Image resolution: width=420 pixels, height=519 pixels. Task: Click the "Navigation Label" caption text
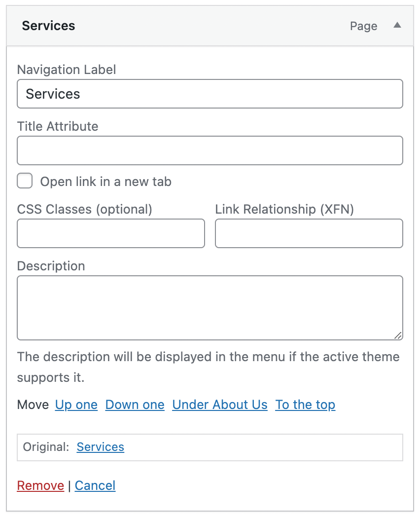(67, 70)
